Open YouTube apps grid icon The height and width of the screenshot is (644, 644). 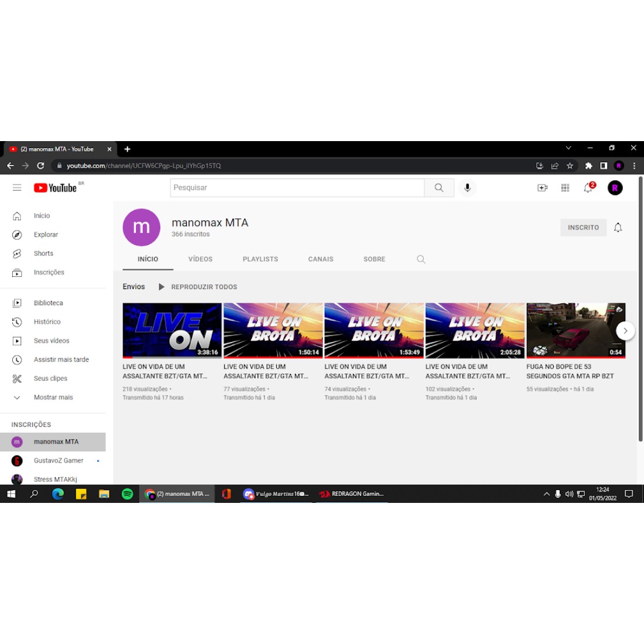point(565,188)
